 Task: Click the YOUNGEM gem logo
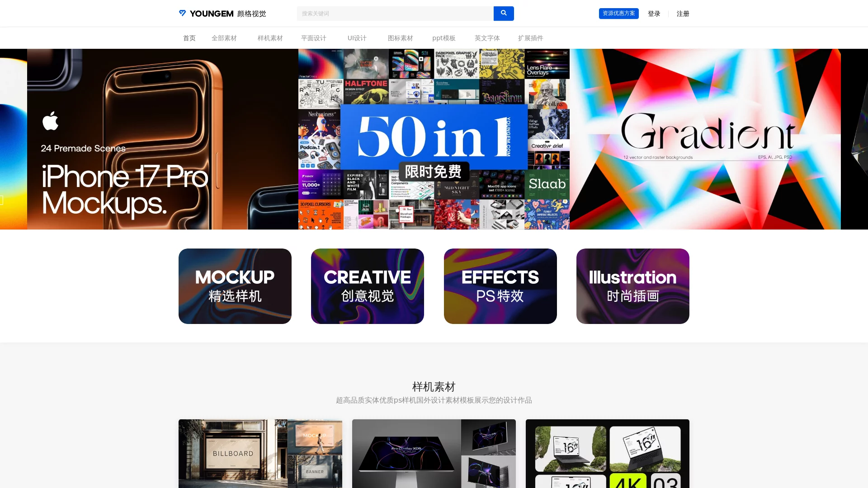(183, 14)
